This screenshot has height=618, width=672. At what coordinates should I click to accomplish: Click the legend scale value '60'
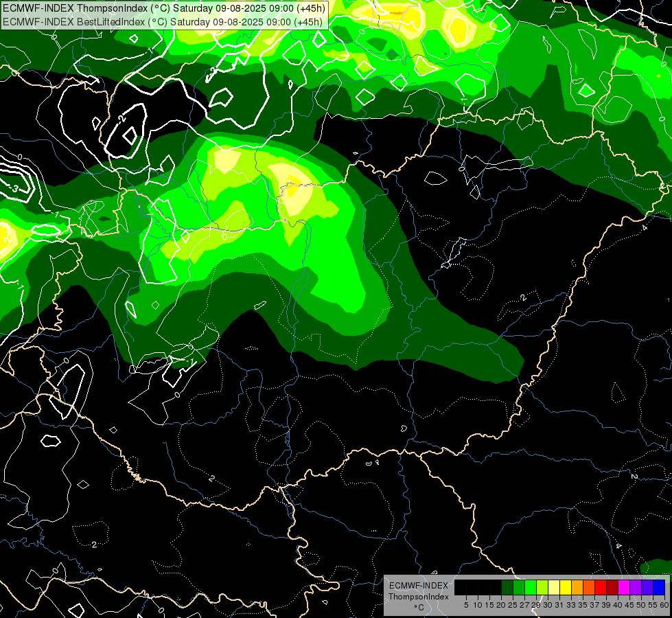(664, 605)
